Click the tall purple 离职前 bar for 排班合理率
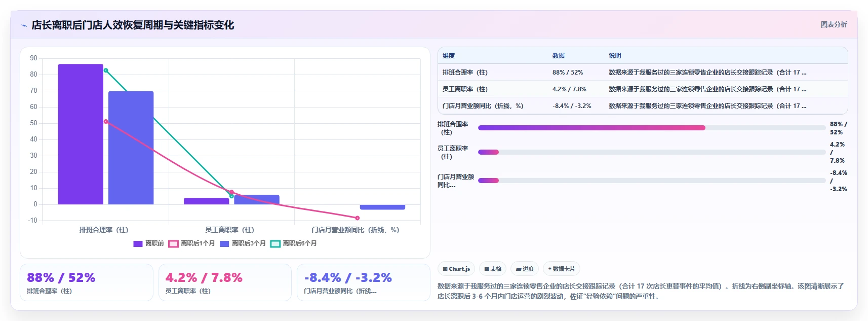The height and width of the screenshot is (321, 868). [81, 134]
